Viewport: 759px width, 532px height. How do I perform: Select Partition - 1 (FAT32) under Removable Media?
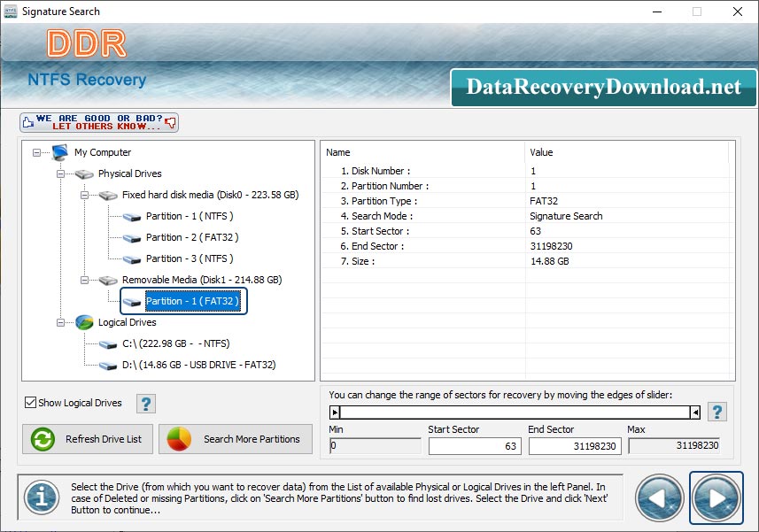[192, 301]
